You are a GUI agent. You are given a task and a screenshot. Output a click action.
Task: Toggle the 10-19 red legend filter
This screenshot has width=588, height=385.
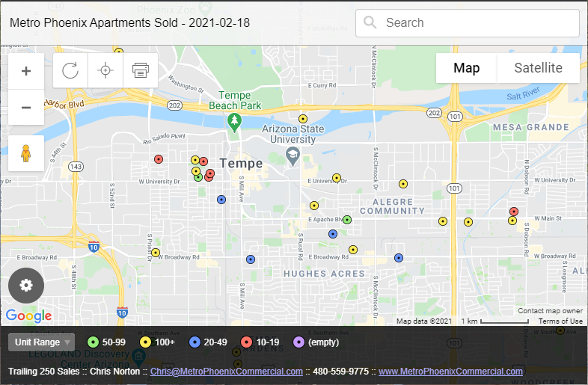(260, 342)
